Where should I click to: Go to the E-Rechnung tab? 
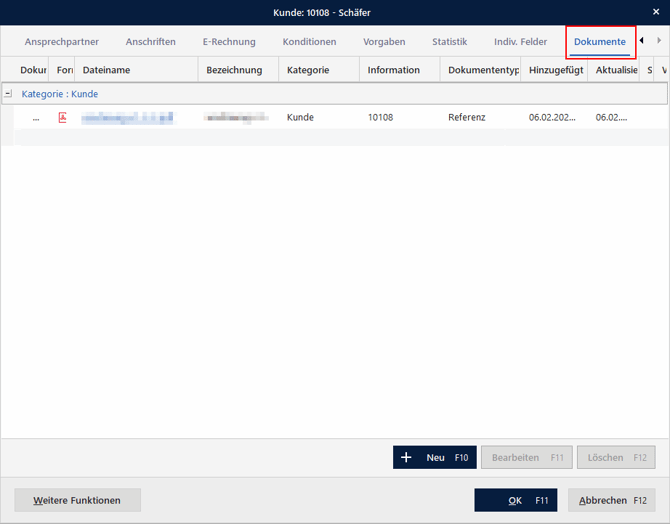pyautogui.click(x=229, y=42)
